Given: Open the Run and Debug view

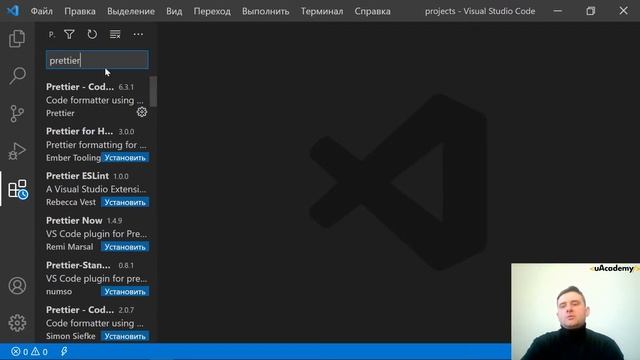Looking at the screenshot, I should [17, 151].
